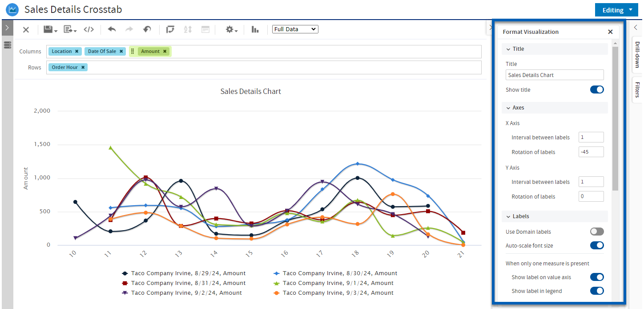The image size is (644, 309).
Task: Close the Format Visualization panel
Action: [610, 32]
